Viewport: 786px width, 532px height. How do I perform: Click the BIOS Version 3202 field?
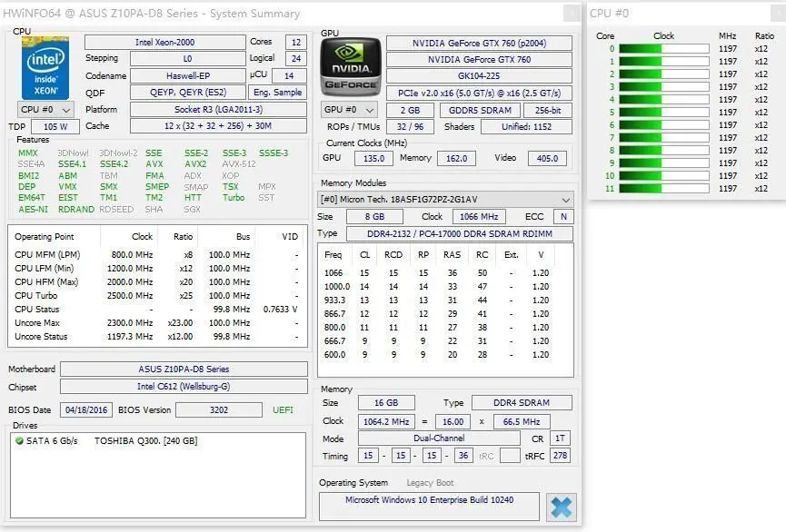coord(219,409)
